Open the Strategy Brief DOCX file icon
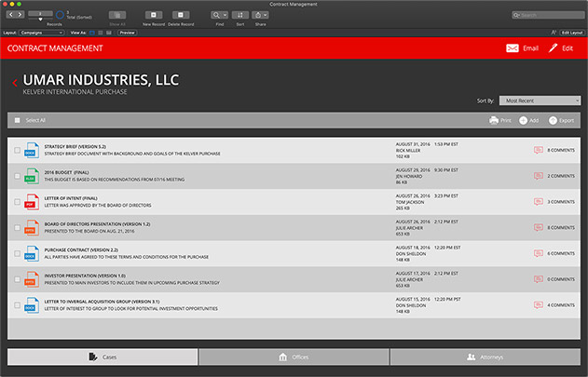588x377 pixels. point(32,149)
